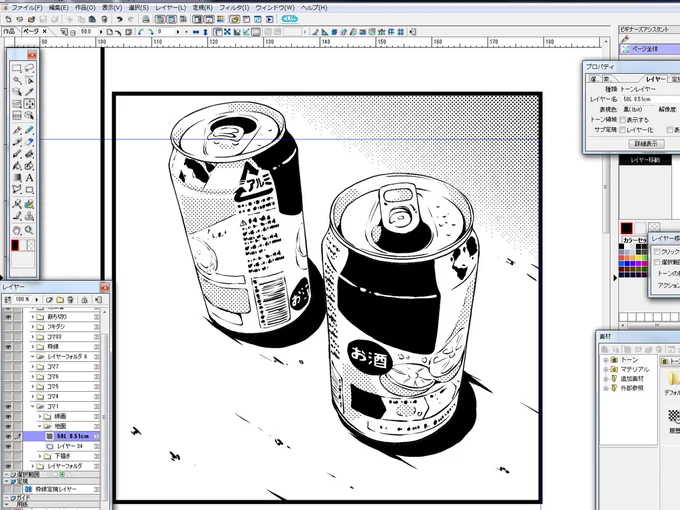Hide the 50L 0.51cm layer

pyautogui.click(x=8, y=436)
